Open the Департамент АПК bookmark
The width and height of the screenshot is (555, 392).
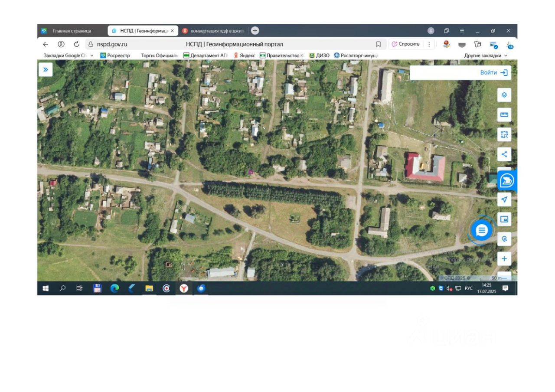[206, 56]
